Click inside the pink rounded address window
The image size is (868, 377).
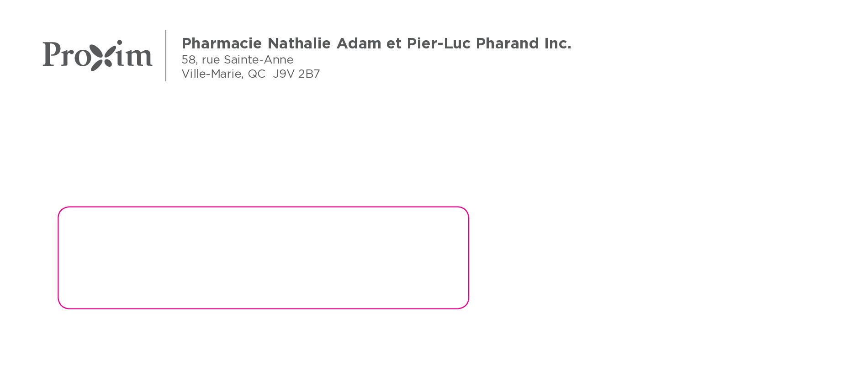pos(263,258)
